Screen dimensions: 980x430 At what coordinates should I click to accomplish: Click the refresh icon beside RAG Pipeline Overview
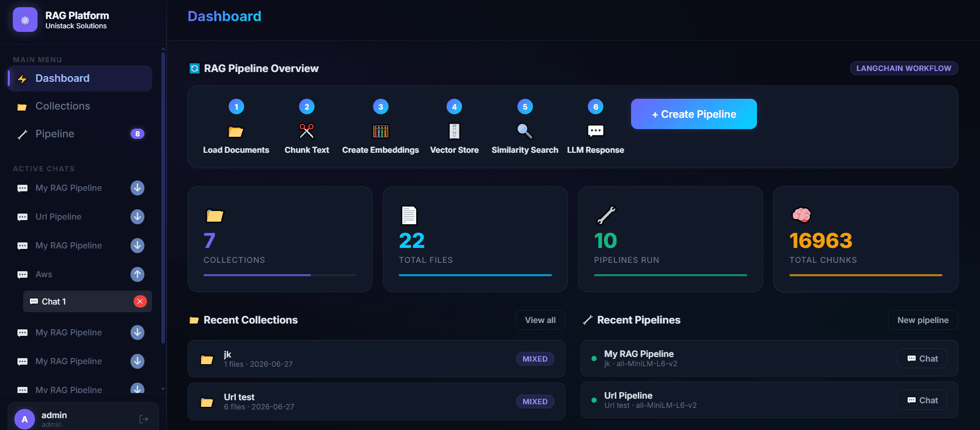[194, 68]
